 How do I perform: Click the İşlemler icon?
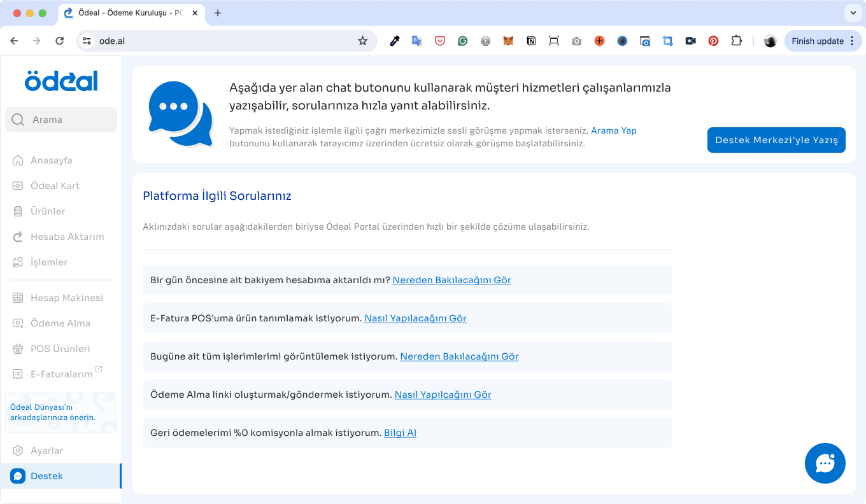click(18, 262)
